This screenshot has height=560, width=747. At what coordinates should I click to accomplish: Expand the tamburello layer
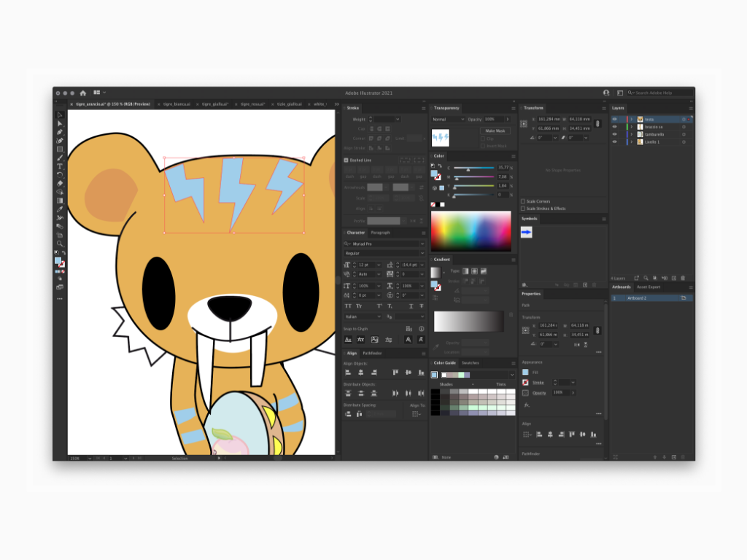(632, 134)
